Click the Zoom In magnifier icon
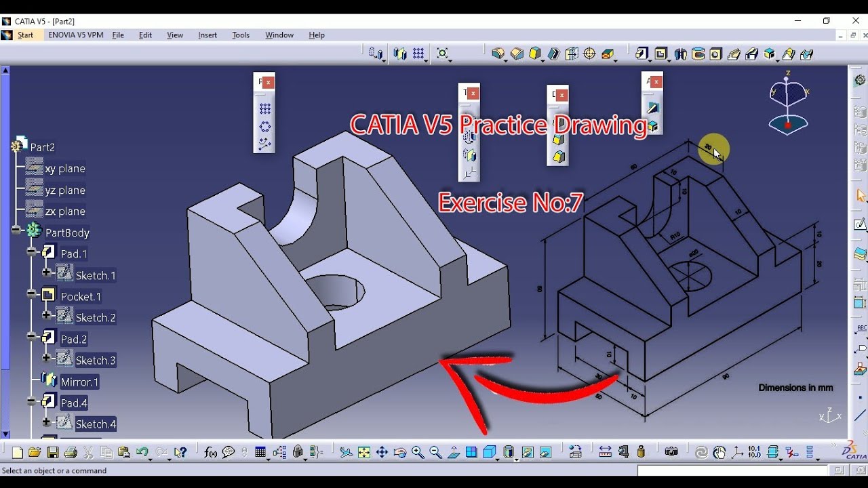Screen dimensions: 868x488 pyautogui.click(x=418, y=452)
